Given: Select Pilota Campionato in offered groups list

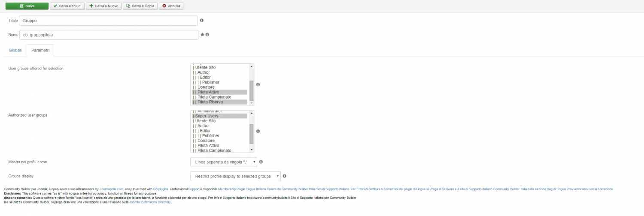Looking at the screenshot, I should click(x=214, y=97).
